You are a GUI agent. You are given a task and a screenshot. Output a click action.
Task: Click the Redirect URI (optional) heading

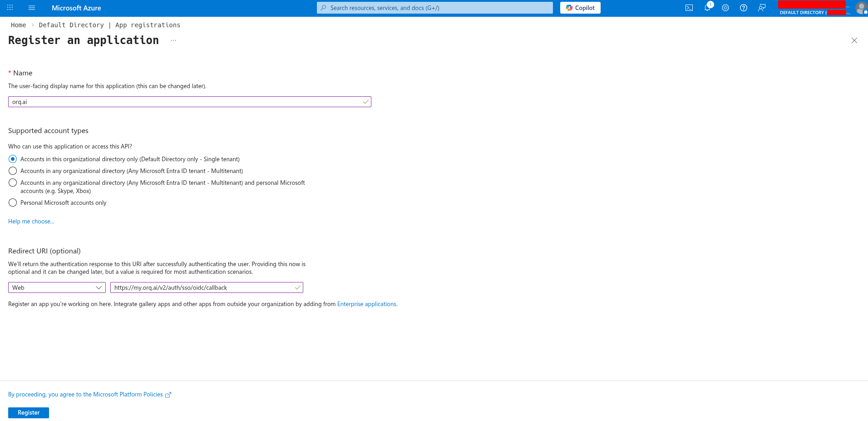[44, 251]
